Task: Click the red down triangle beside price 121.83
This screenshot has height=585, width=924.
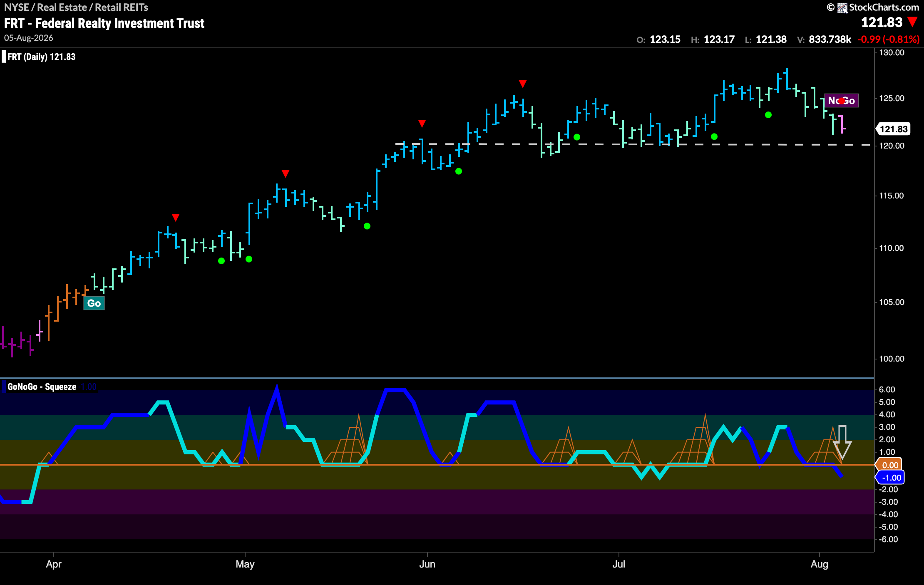Action: (x=913, y=22)
